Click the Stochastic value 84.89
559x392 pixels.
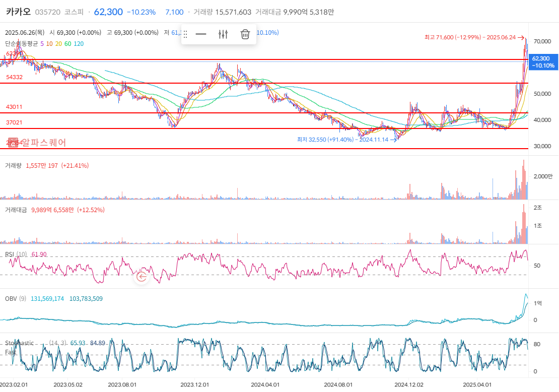(98, 343)
